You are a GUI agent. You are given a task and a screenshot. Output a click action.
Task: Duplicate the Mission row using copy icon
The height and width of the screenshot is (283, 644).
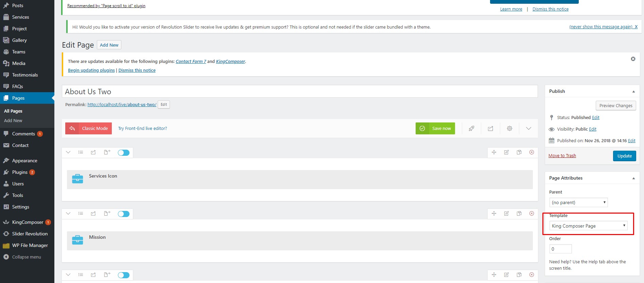[519, 214]
